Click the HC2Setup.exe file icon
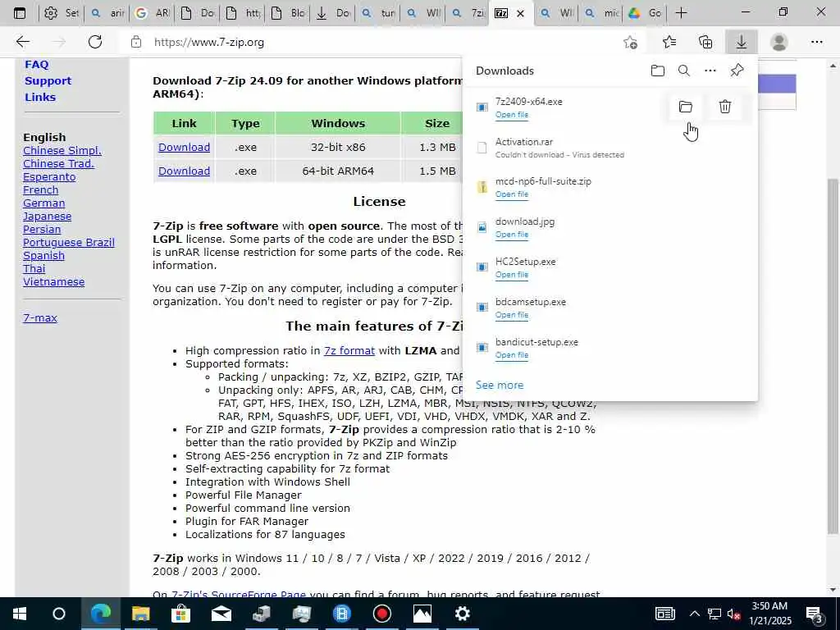This screenshot has height=630, width=840. (x=482, y=267)
